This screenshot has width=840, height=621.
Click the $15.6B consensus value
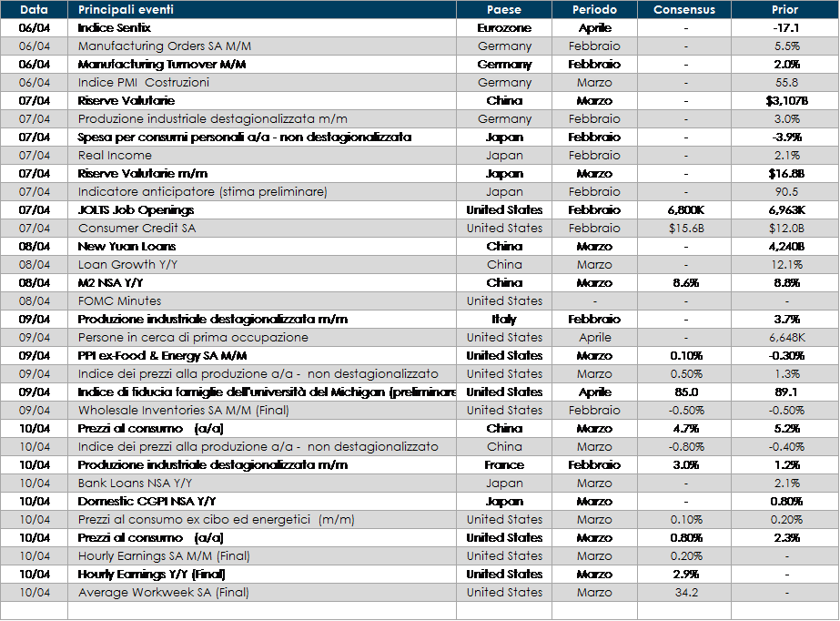(x=684, y=229)
